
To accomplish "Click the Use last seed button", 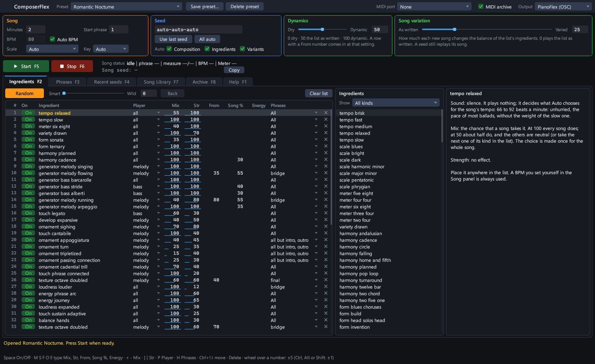I will (x=173, y=39).
